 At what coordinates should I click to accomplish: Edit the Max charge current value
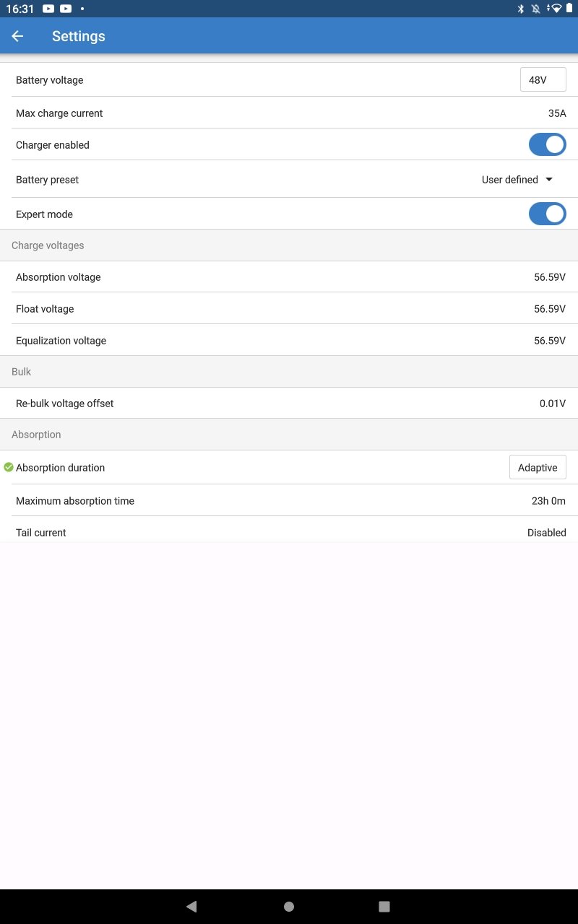tap(556, 113)
